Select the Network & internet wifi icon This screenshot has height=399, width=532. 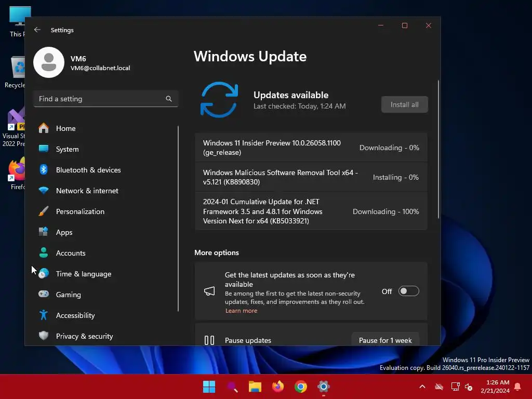pos(44,191)
